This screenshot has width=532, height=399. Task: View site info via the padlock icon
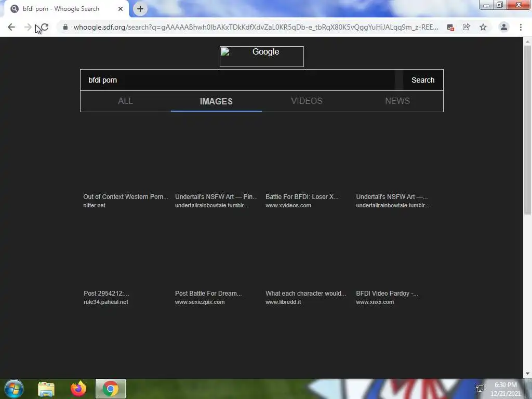(x=65, y=27)
